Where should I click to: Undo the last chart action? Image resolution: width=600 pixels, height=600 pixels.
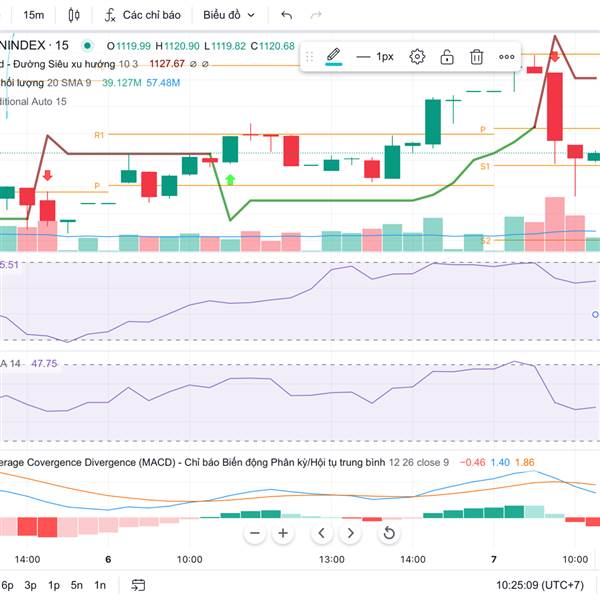coord(287,15)
